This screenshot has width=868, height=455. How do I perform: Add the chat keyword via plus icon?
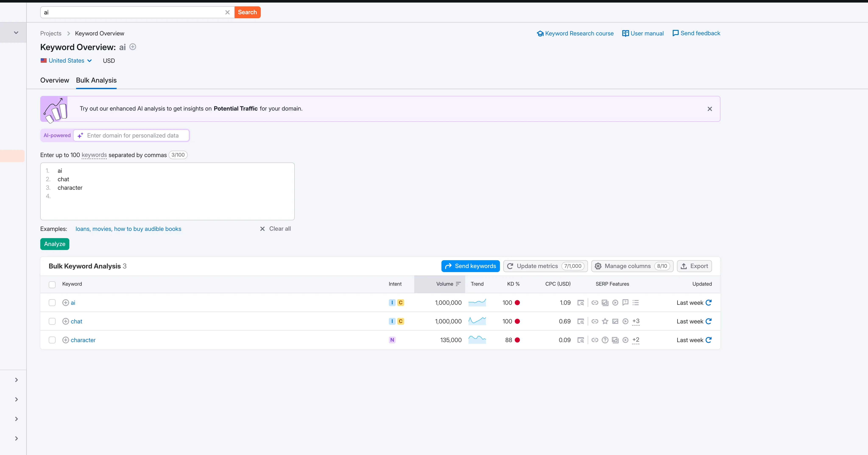(66, 322)
